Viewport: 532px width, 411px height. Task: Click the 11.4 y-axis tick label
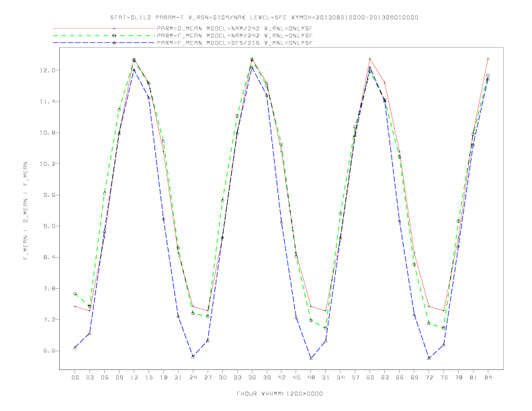coord(48,101)
